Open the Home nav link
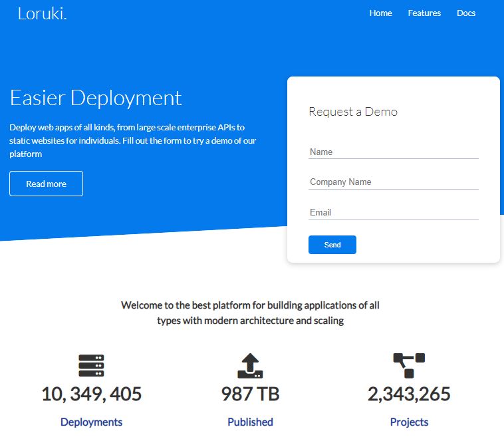This screenshot has height=437, width=504. (380, 13)
